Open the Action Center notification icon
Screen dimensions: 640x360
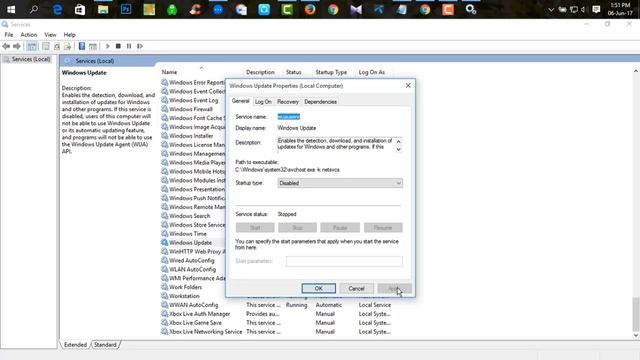pos(596,9)
